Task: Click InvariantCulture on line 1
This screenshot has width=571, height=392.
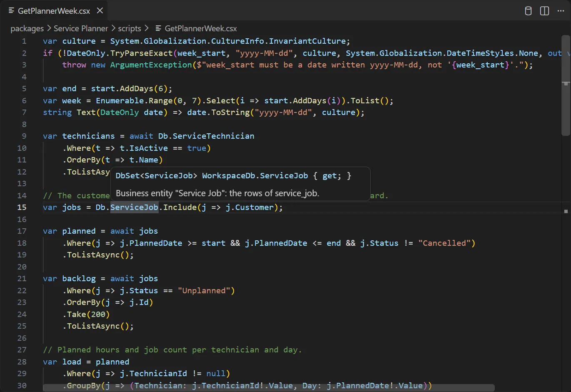Action: pyautogui.click(x=307, y=41)
